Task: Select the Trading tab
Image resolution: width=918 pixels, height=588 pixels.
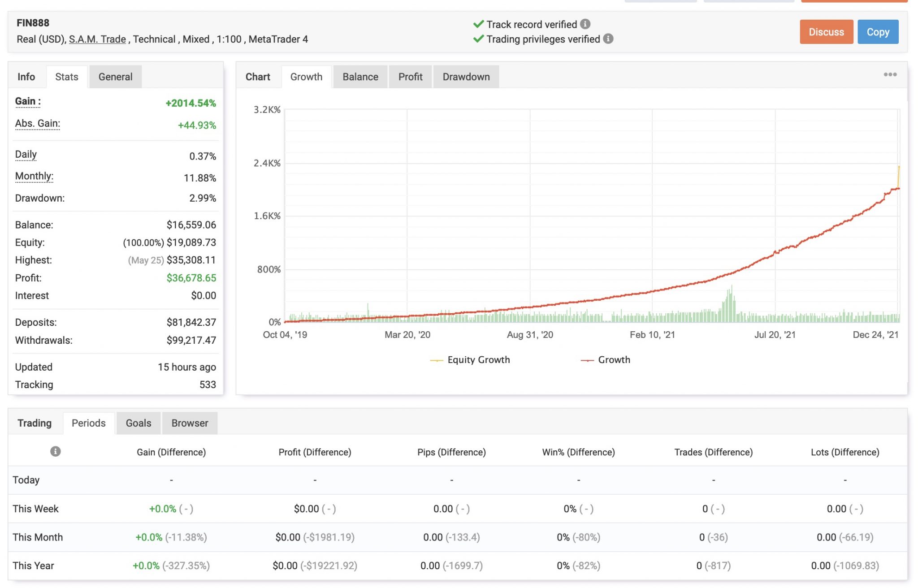Action: [35, 423]
